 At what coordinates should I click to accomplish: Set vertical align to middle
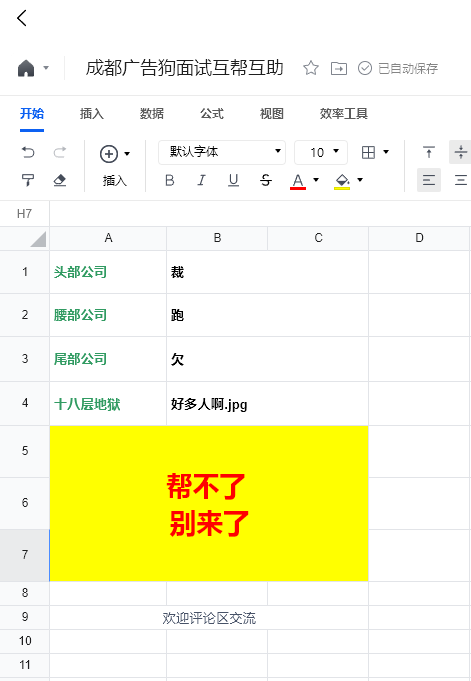[460, 152]
